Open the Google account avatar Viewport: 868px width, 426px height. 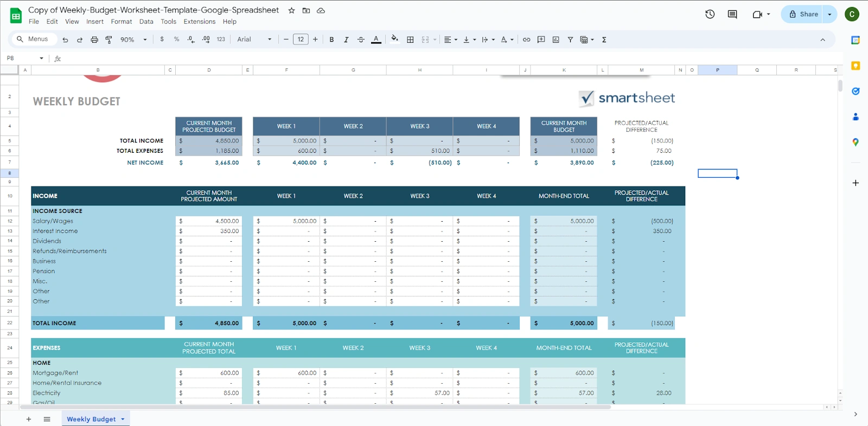(x=852, y=14)
